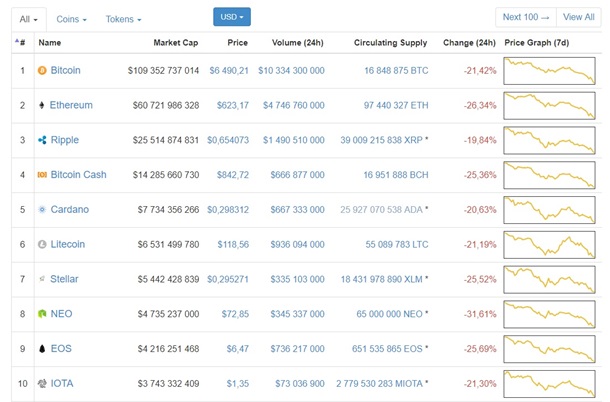Open the All filter dropdown
This screenshot has width=610, height=402.
coord(28,19)
